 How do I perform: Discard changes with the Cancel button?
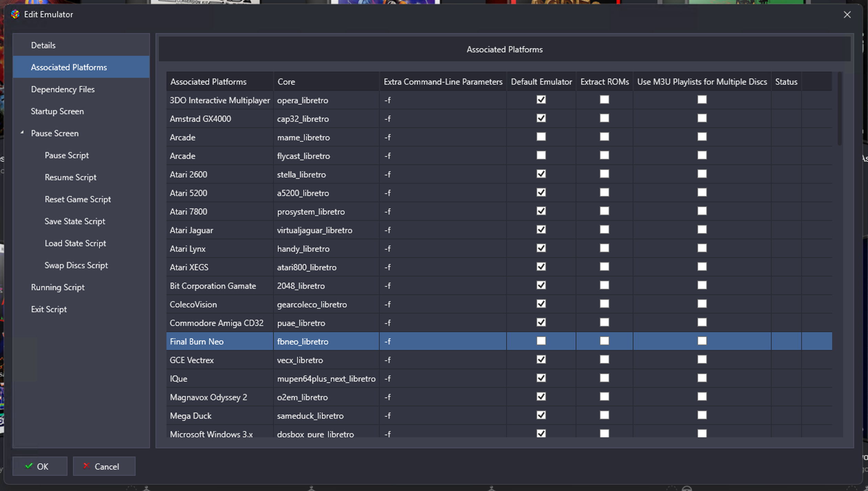click(104, 466)
